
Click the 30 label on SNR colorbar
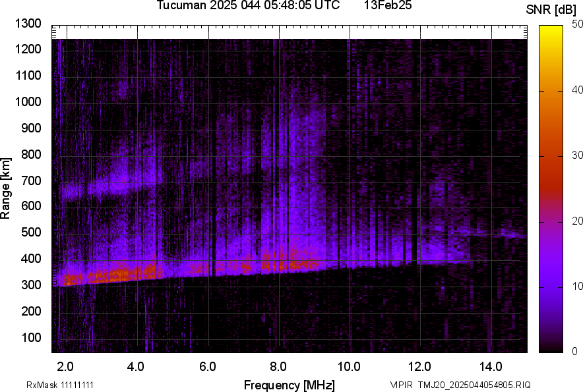pos(577,155)
